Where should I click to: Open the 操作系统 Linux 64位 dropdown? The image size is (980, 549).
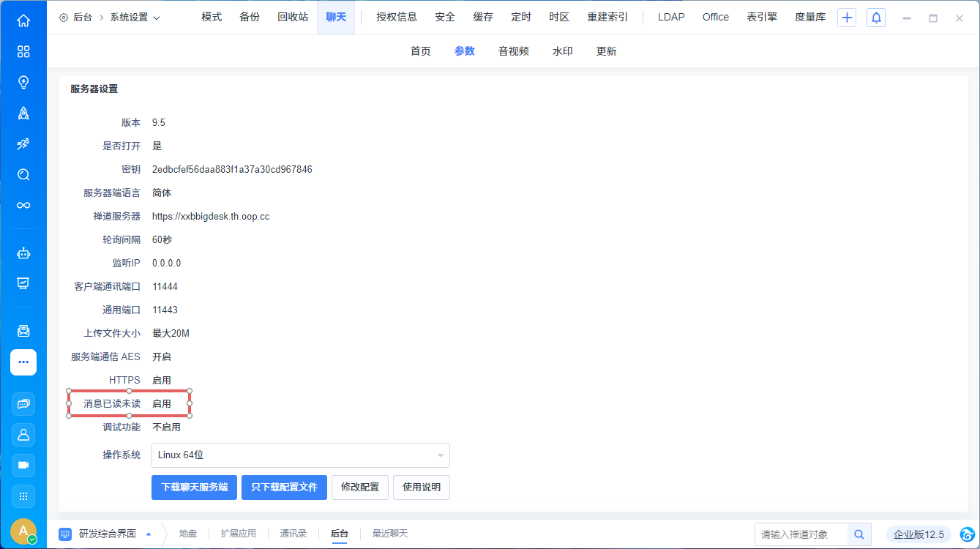click(x=300, y=455)
